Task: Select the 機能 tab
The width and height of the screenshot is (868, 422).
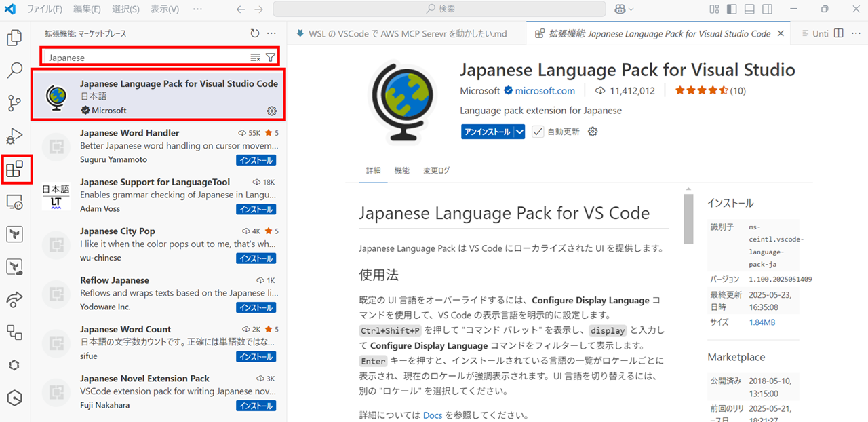Action: [402, 170]
